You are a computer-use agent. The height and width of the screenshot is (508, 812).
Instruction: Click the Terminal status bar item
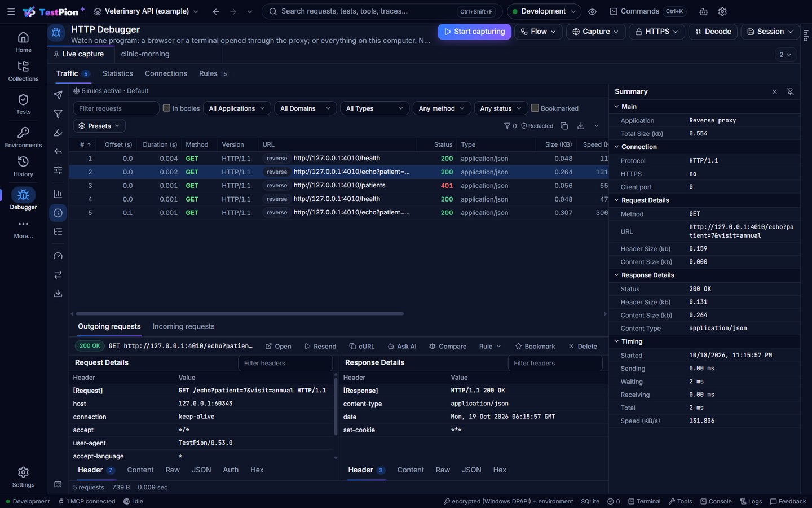click(x=645, y=501)
